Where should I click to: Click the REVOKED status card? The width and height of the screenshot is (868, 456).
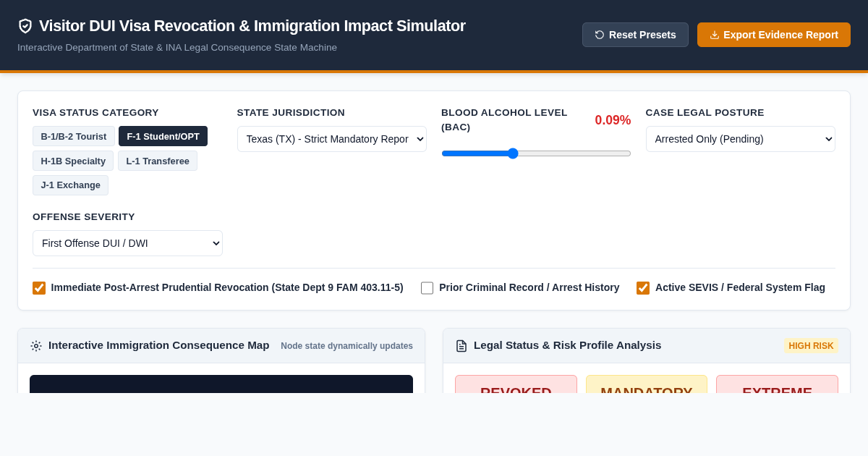click(x=516, y=384)
